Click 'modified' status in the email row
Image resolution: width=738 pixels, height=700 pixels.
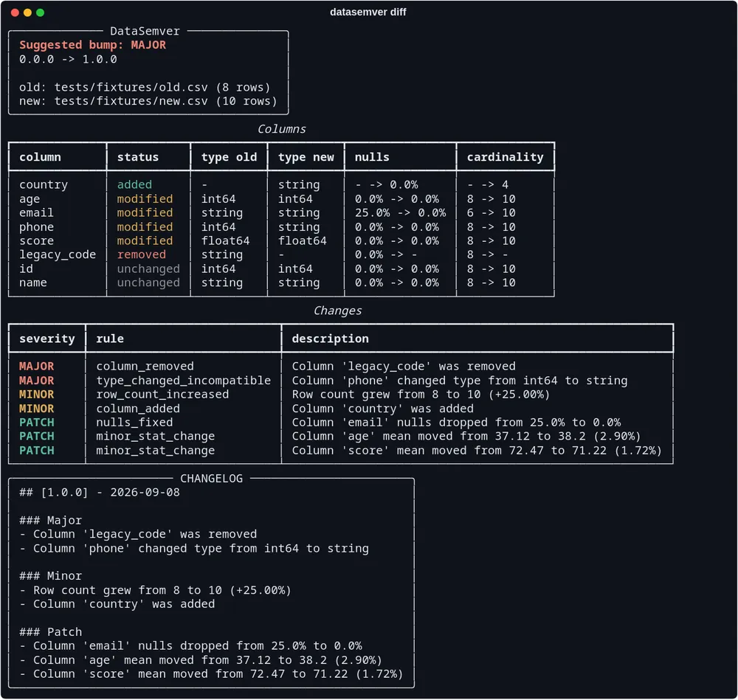tap(145, 212)
